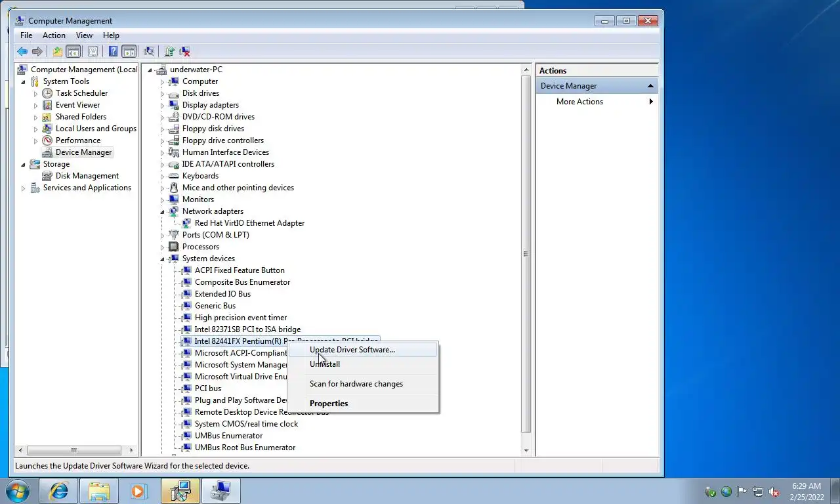Click the device list scroll-down arrow
The image size is (840, 504).
(526, 450)
